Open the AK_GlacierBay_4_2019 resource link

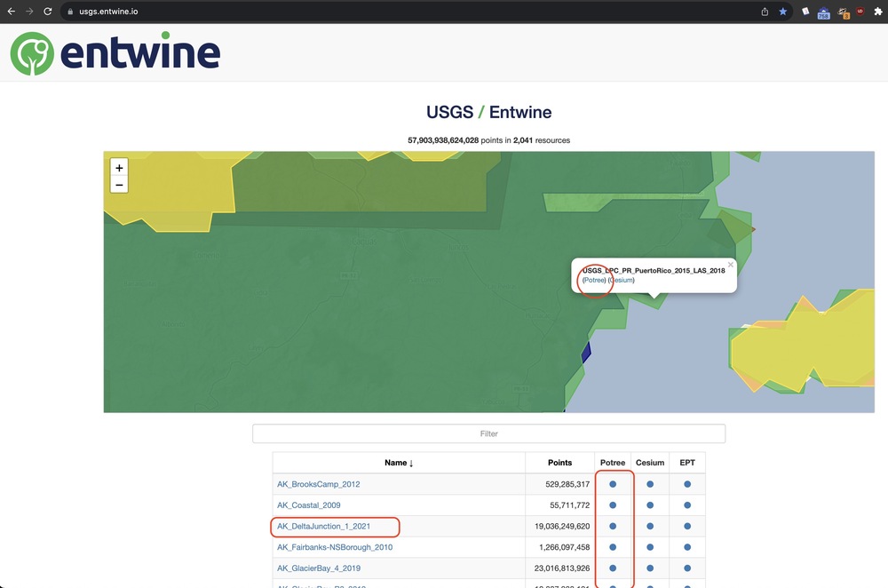[319, 568]
